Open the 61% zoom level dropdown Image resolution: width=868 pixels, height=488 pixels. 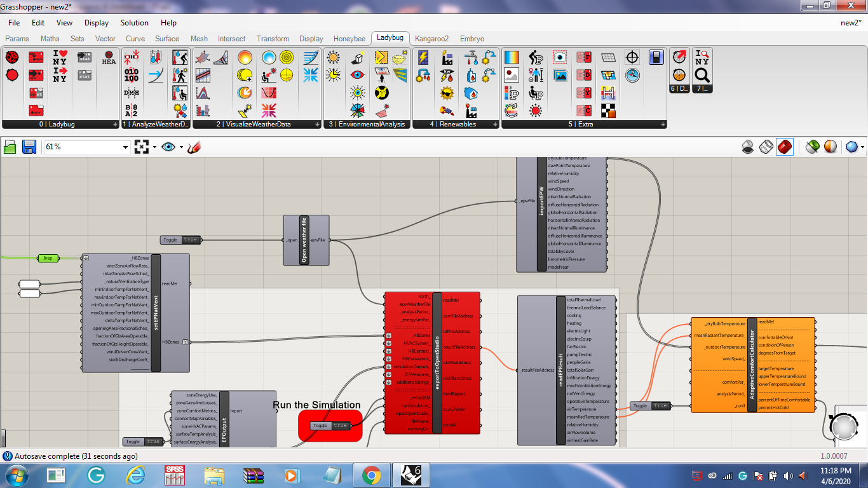coord(125,147)
